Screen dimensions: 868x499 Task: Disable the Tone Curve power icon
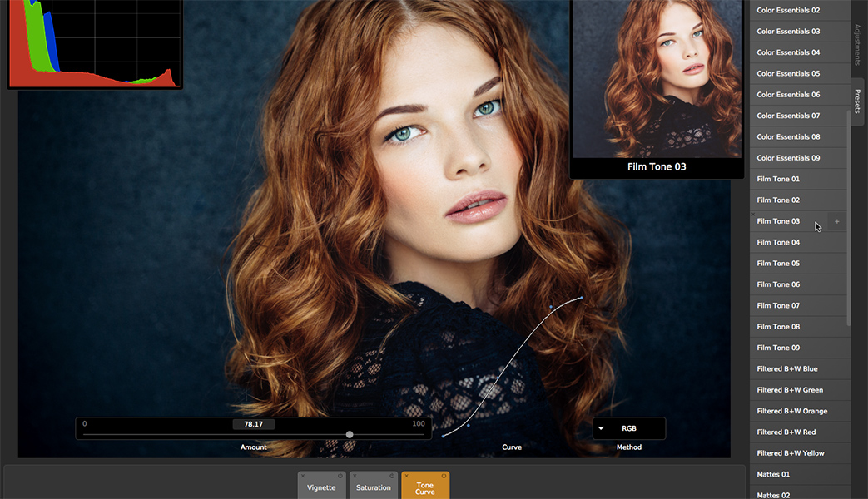[444, 476]
